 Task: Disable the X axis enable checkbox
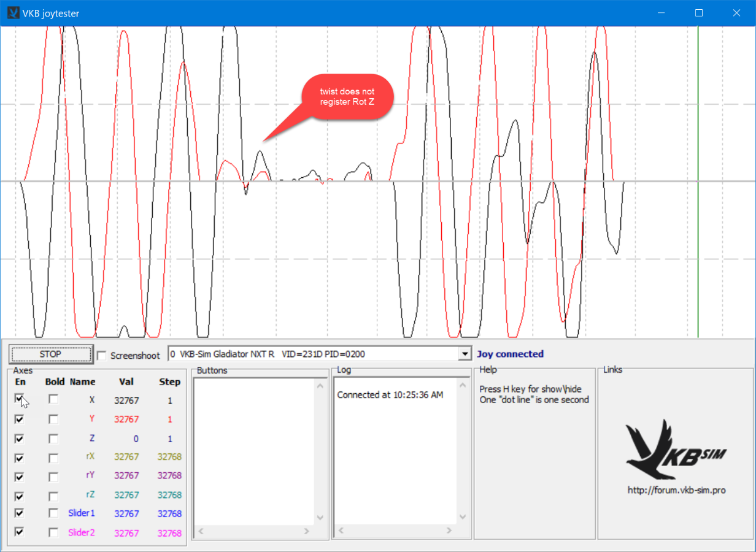[x=19, y=399]
